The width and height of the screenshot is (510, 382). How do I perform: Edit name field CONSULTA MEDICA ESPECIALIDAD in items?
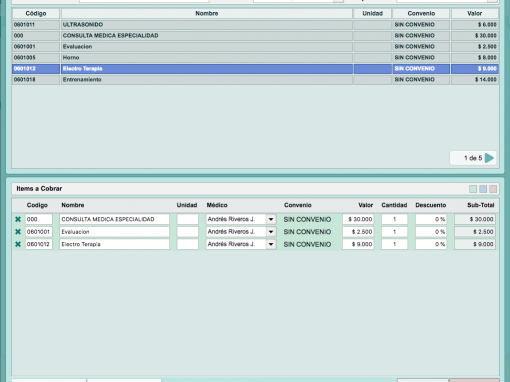tap(114, 219)
